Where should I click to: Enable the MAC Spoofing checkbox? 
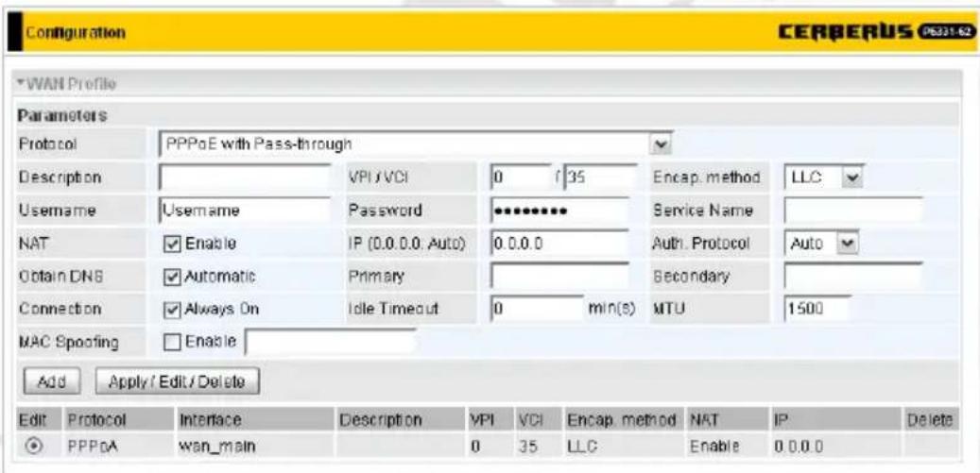(171, 342)
